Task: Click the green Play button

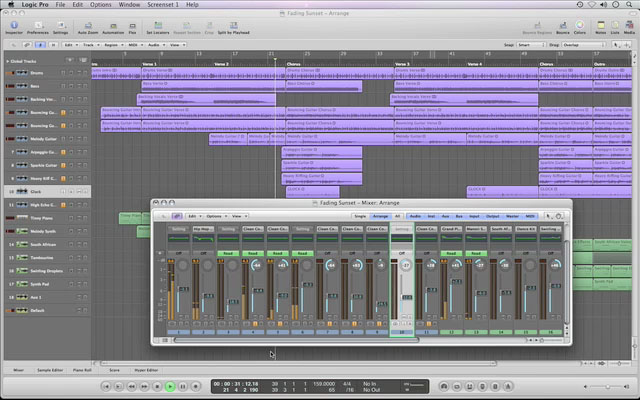Action: (170, 386)
